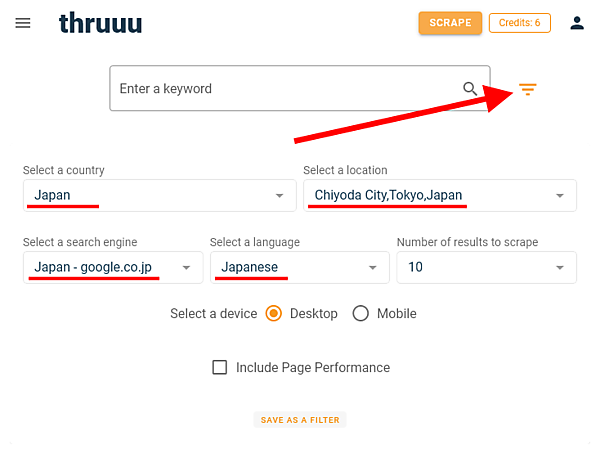
Task: Click the Credits: 6 button
Action: tap(519, 22)
